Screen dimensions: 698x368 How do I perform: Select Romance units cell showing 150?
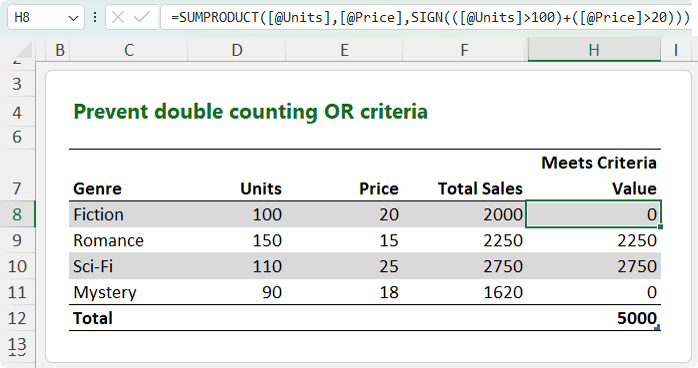coord(237,240)
